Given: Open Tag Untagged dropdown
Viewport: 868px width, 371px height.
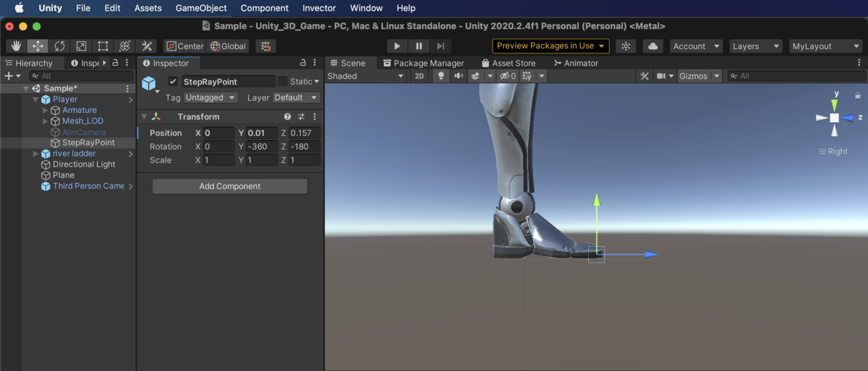Looking at the screenshot, I should click(210, 98).
